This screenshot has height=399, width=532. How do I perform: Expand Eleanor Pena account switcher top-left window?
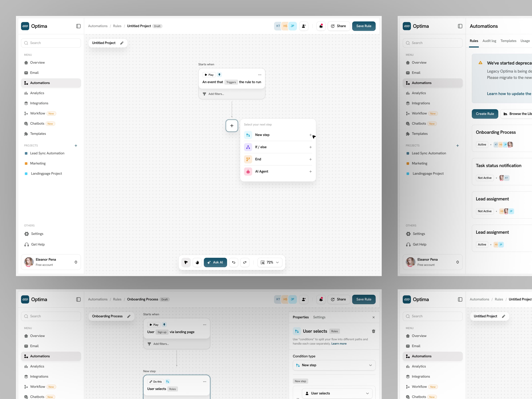coord(76,262)
